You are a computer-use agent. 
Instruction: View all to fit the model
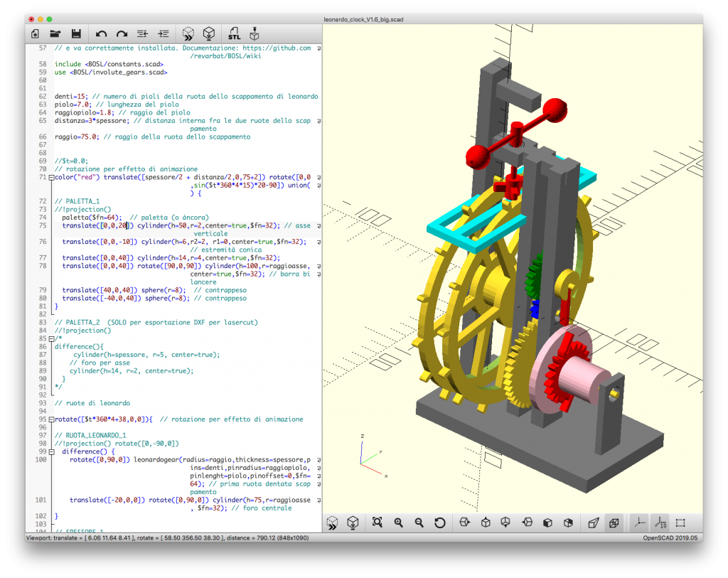click(x=378, y=523)
